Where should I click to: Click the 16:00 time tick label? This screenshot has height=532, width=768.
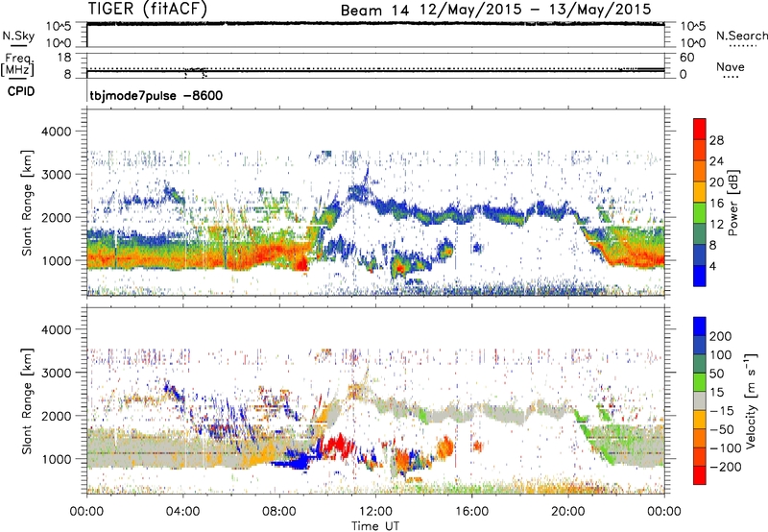[471, 512]
